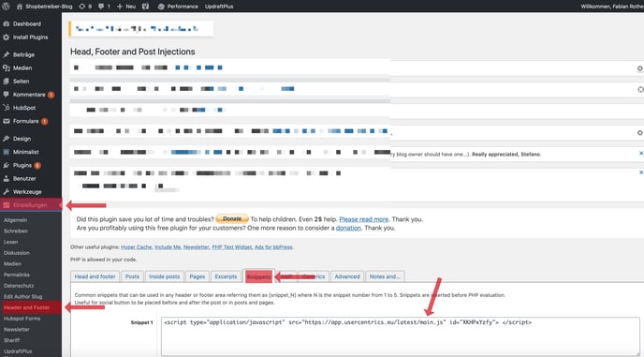Switch to the Inside posts tab

(x=165, y=276)
